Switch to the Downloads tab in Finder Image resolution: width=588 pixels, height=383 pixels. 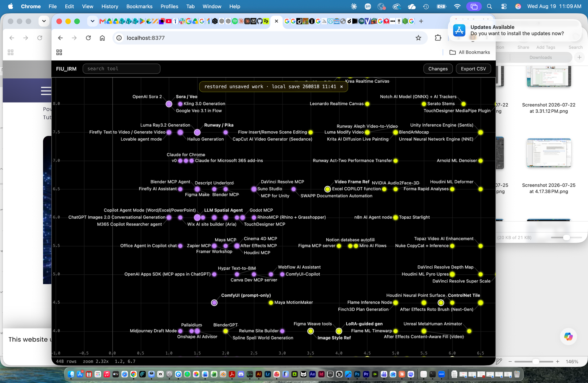click(540, 57)
